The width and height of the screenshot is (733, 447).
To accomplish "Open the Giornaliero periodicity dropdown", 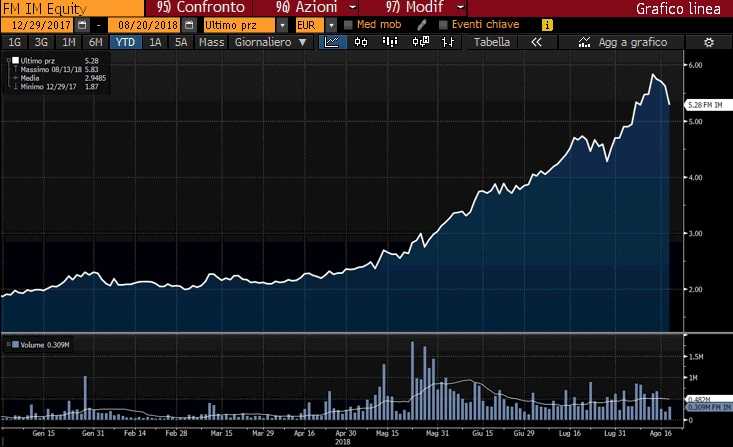I will (302, 42).
